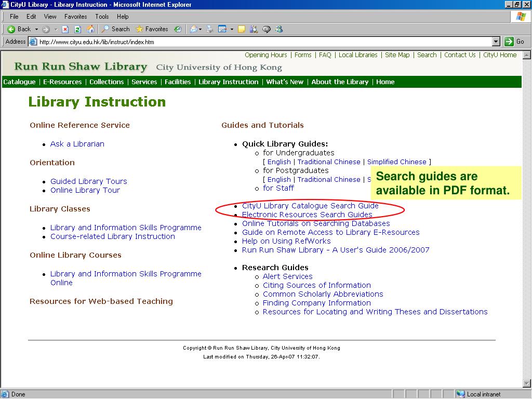This screenshot has width=532, height=399.
Task: Click the Mail envelope icon
Action: (x=194, y=30)
